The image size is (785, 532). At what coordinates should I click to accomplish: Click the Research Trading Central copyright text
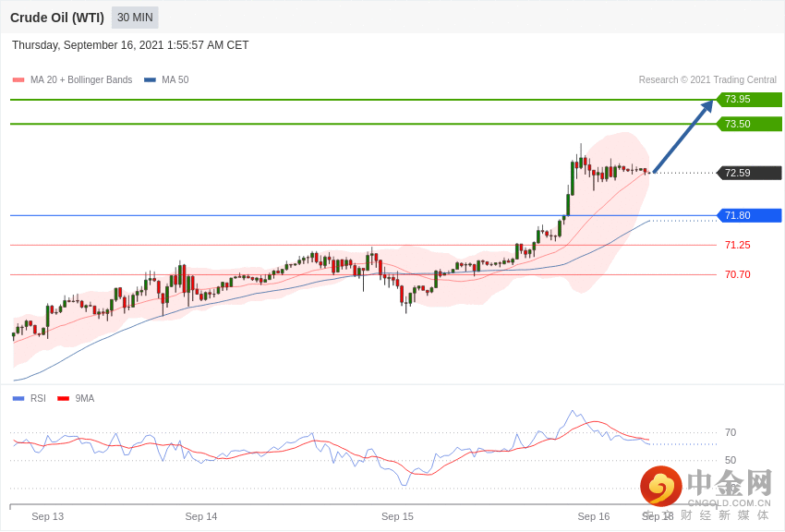point(707,80)
